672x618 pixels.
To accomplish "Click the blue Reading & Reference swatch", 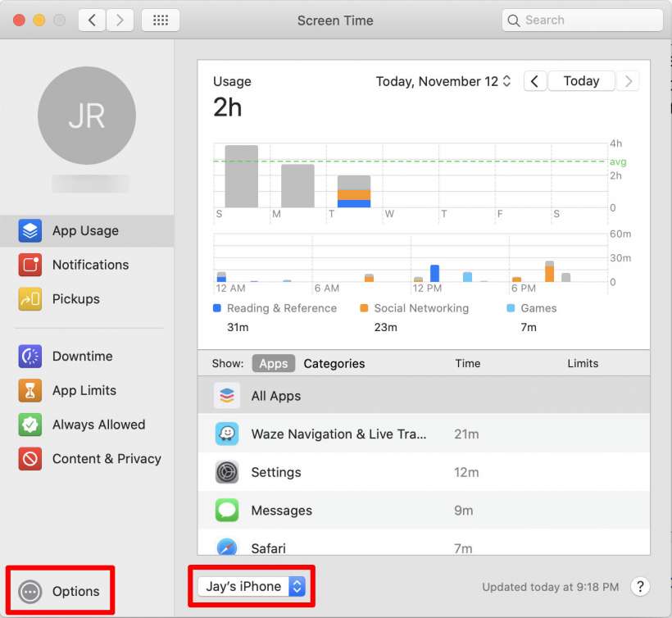I will coord(217,307).
